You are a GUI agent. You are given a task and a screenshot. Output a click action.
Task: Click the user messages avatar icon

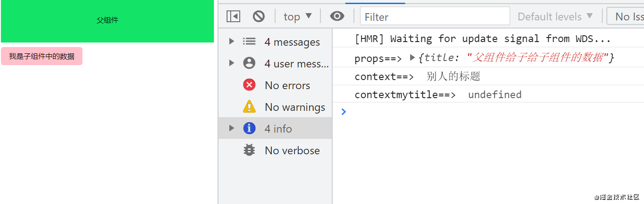point(249,63)
